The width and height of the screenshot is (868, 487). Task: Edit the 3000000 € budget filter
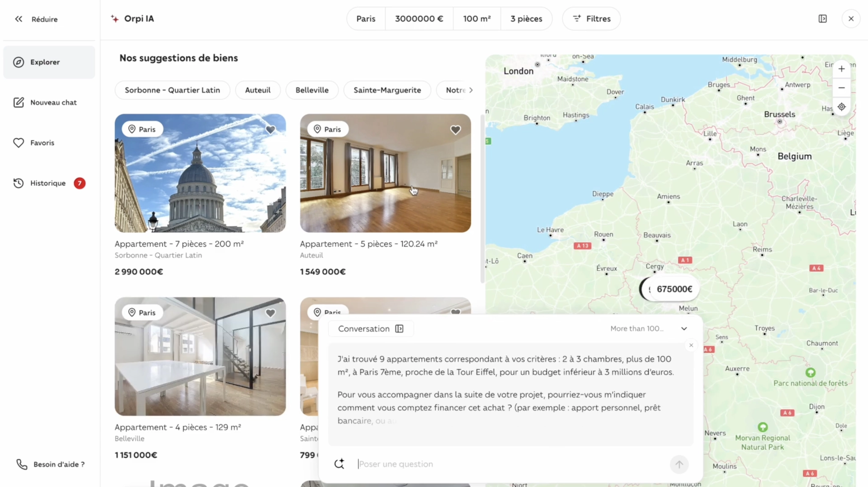(419, 19)
